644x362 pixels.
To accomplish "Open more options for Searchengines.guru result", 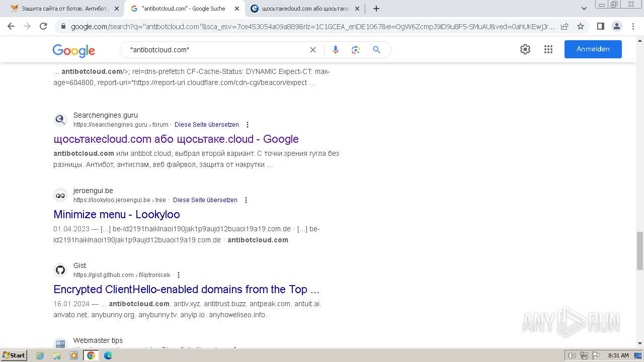I will 247,125.
